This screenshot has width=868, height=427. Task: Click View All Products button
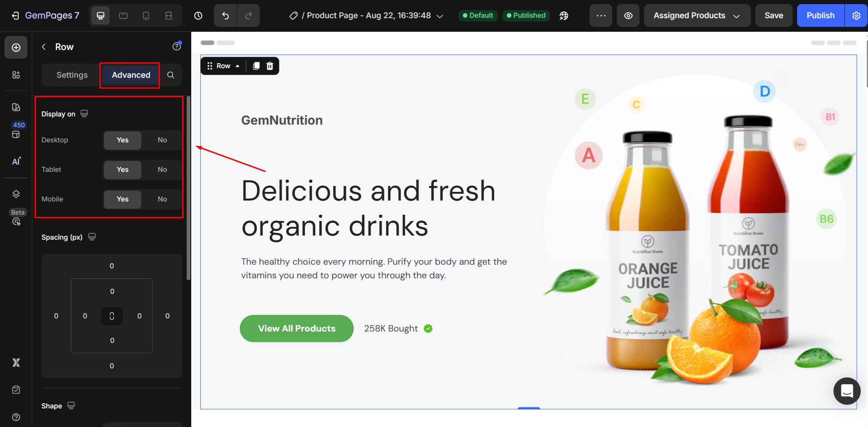(x=297, y=328)
